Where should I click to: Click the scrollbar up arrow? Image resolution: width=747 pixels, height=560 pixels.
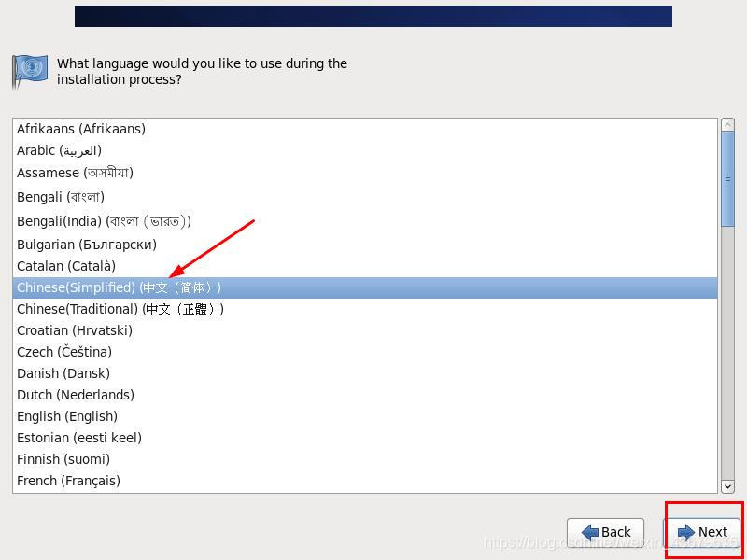727,124
